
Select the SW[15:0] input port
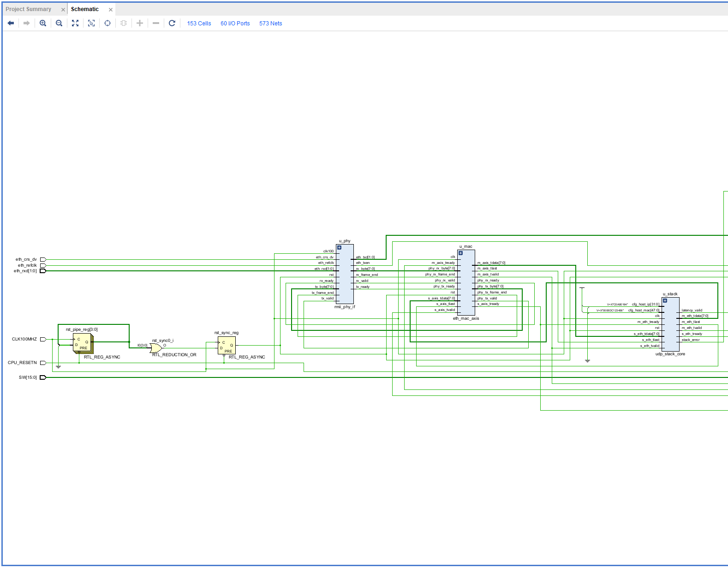pos(43,377)
